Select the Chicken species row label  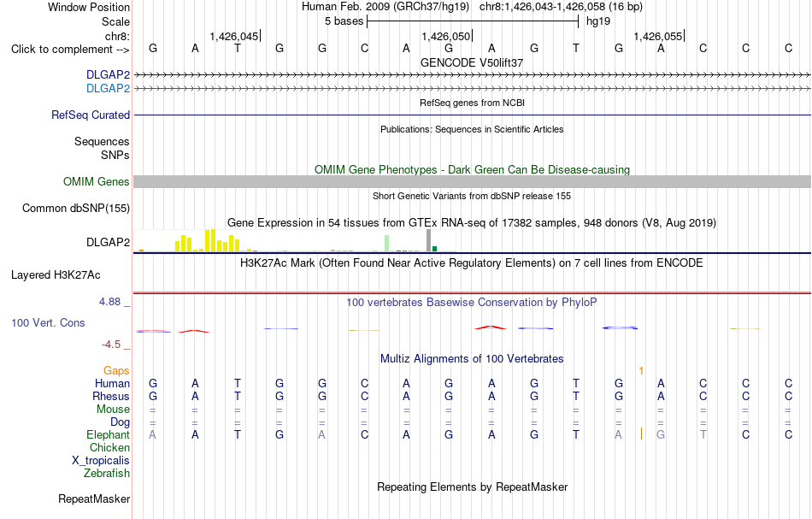tap(109, 447)
